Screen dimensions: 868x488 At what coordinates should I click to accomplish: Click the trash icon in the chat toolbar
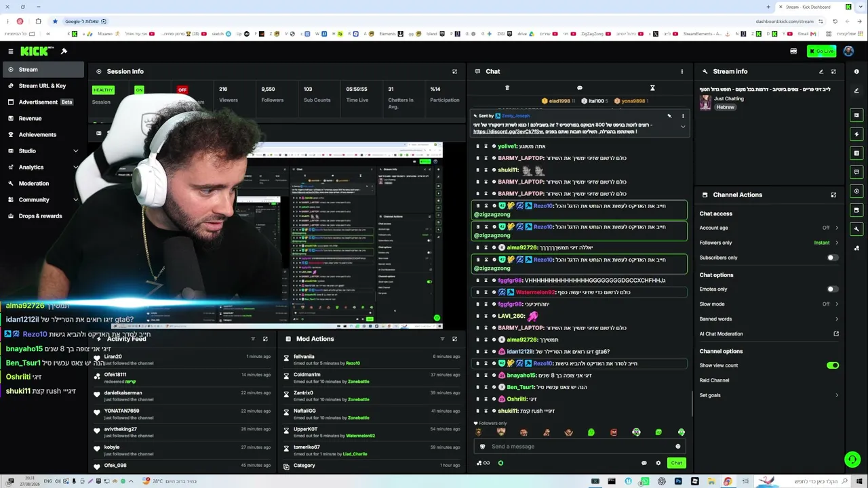[x=507, y=88]
